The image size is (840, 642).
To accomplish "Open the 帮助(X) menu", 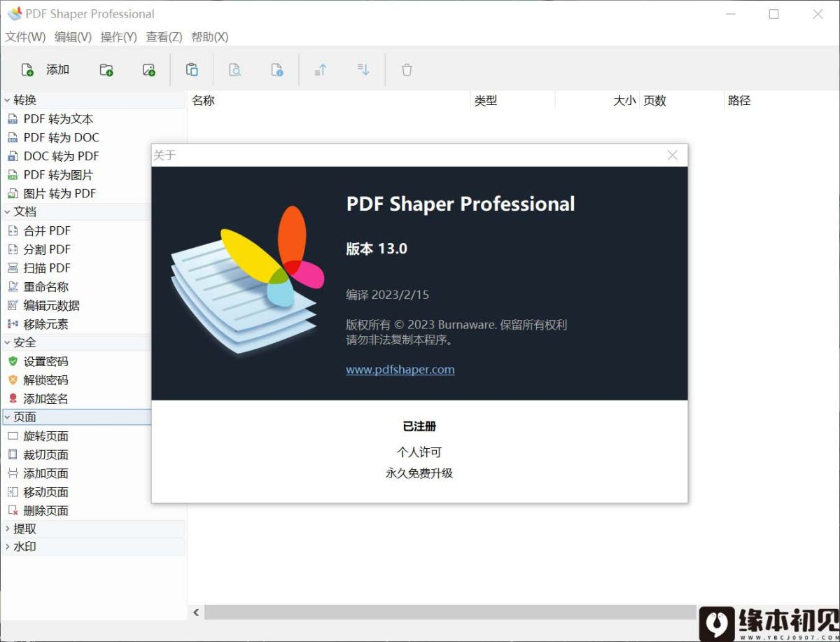I will (210, 37).
